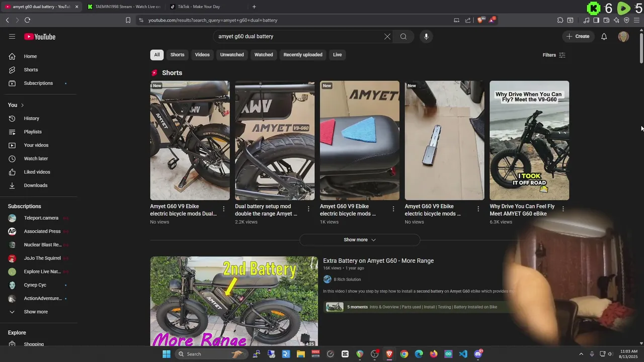Open B Rich Solution channel
This screenshot has height=362, width=644.
(347, 280)
